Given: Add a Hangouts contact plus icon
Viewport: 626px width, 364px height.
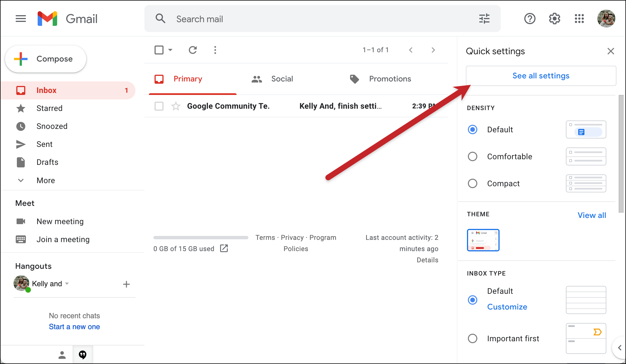Looking at the screenshot, I should 126,284.
